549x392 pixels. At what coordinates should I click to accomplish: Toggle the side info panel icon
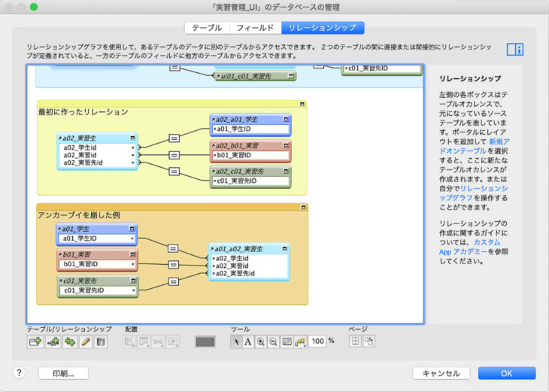tap(514, 50)
